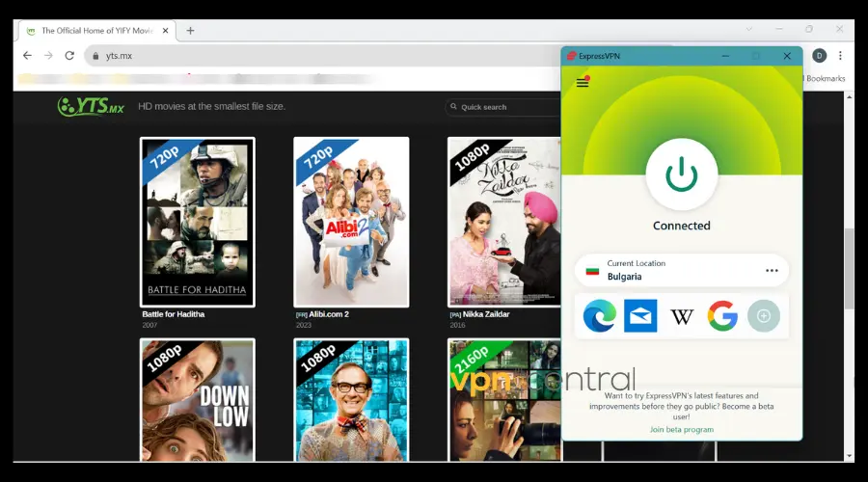Open the Google shortcut in ExpressVPN

tap(722, 316)
